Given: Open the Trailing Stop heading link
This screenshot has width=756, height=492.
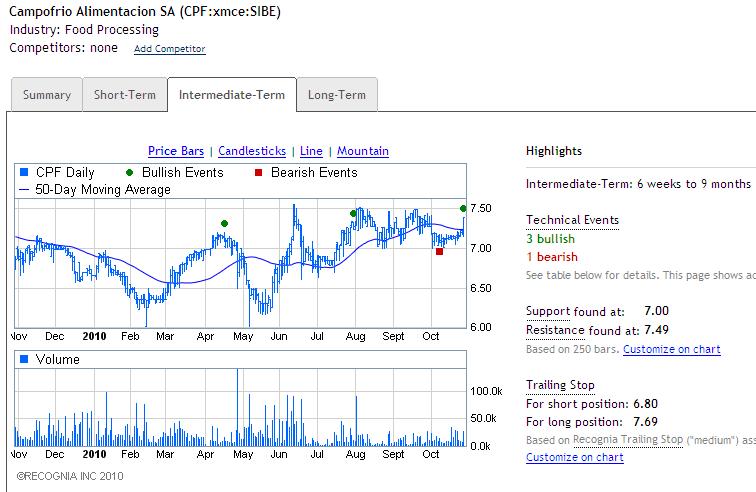Looking at the screenshot, I should coord(560,385).
